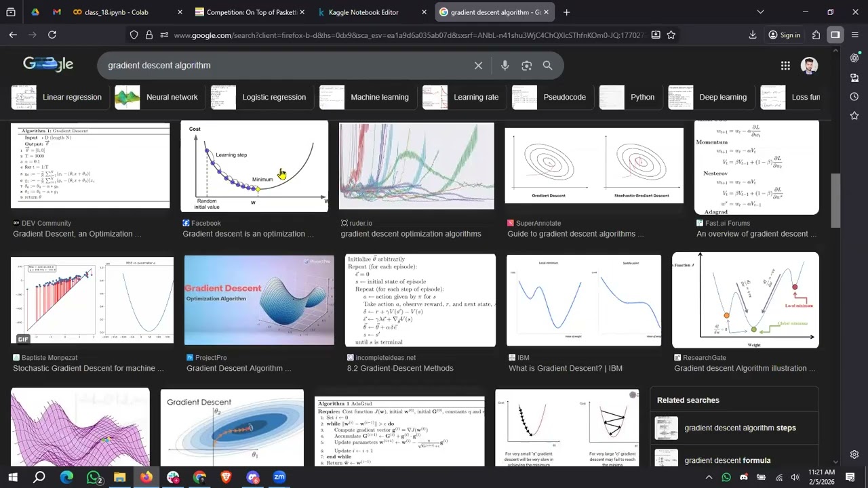Clear the search query text
This screenshot has width=868, height=488.
pyautogui.click(x=478, y=66)
